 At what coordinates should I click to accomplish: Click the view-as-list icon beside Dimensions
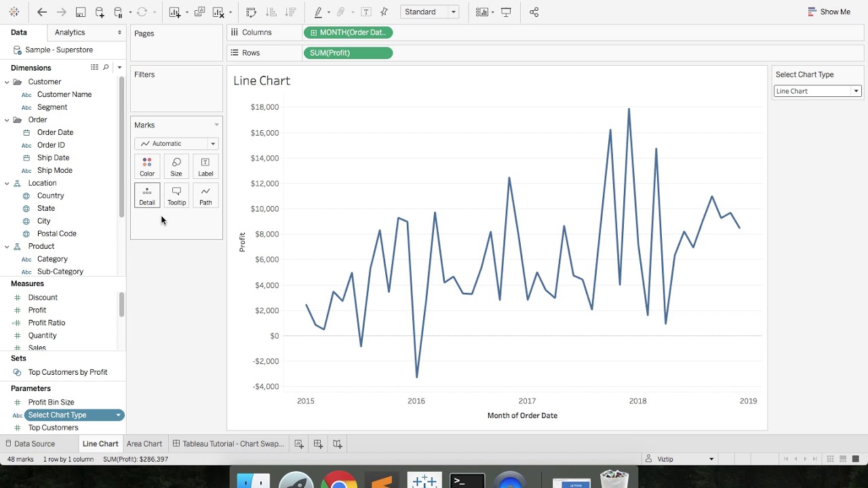tap(95, 68)
